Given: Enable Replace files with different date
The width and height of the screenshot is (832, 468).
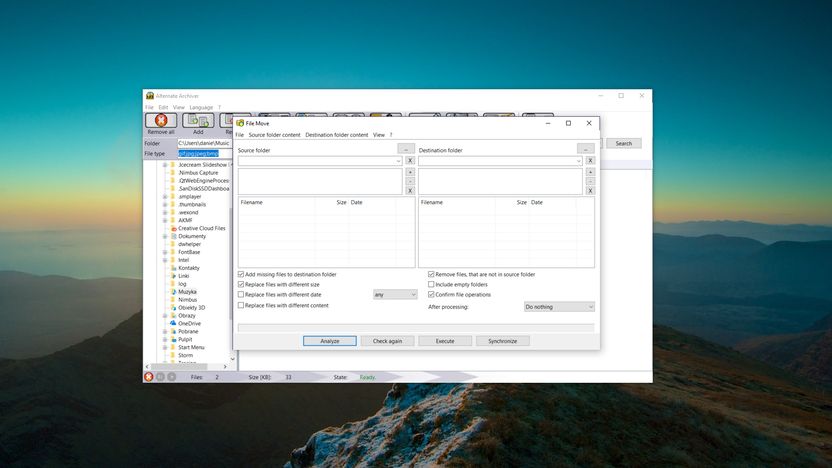Looking at the screenshot, I should pos(241,294).
